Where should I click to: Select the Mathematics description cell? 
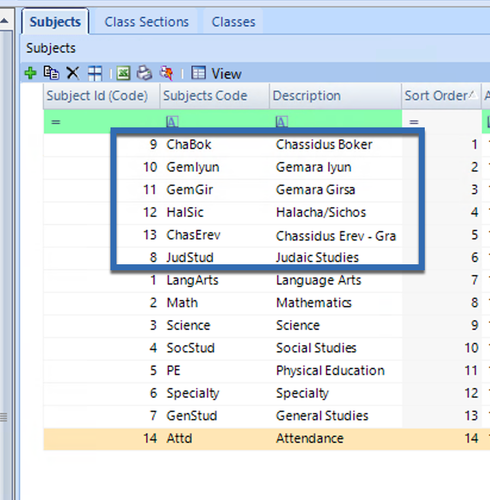[x=335, y=303]
